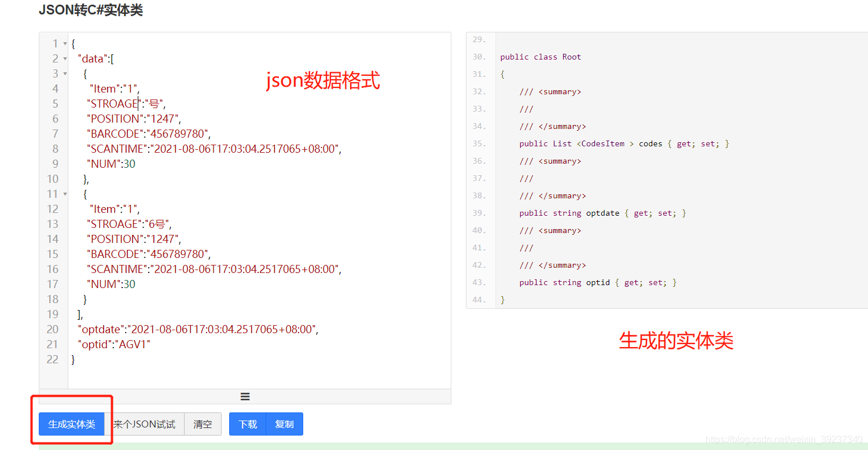Click the 生成实体类 generate button
Viewport: 868px width, 450px height.
[x=71, y=424]
